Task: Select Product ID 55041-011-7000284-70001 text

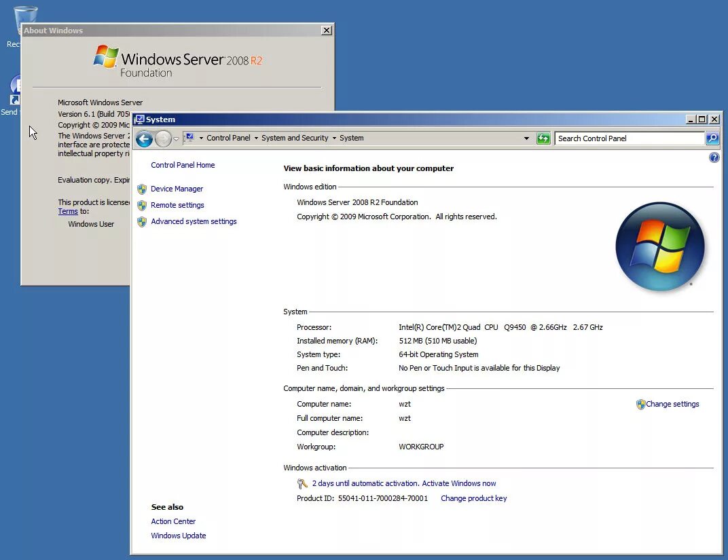Action: point(362,498)
